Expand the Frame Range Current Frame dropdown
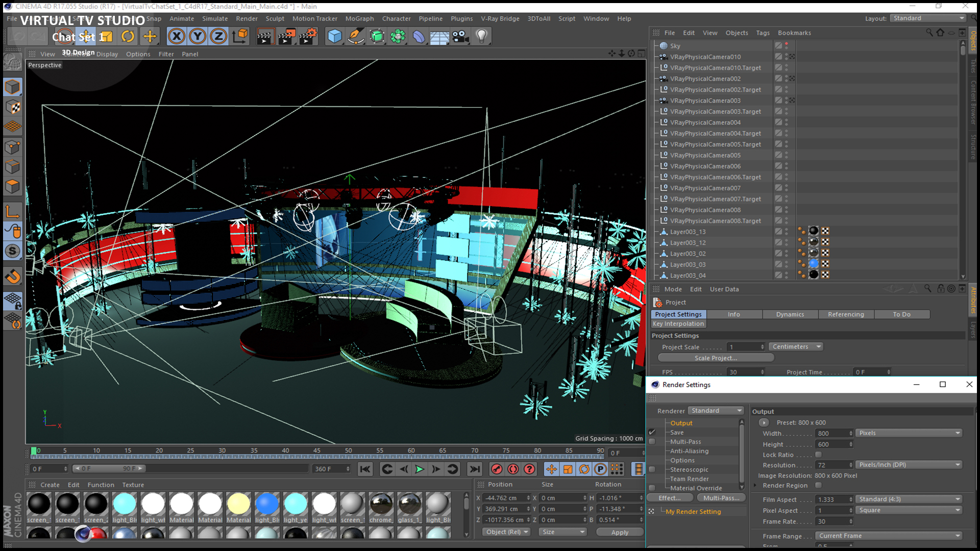The image size is (980, 551). click(889, 536)
